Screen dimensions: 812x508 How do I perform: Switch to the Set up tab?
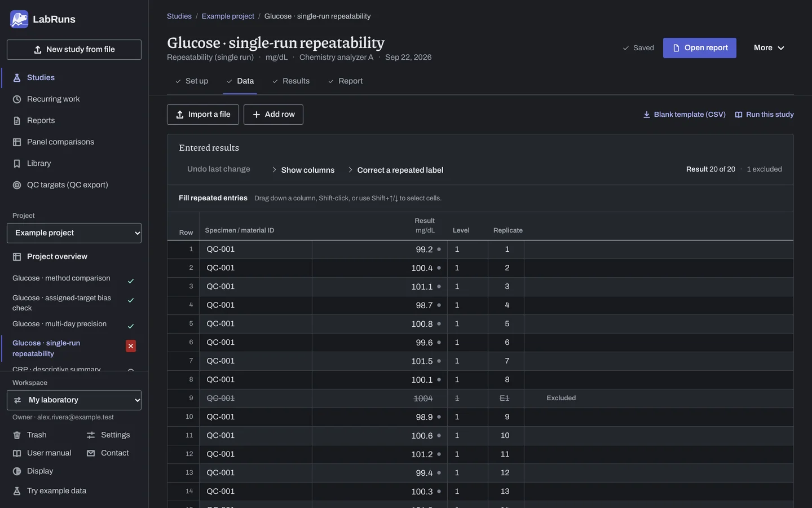191,81
